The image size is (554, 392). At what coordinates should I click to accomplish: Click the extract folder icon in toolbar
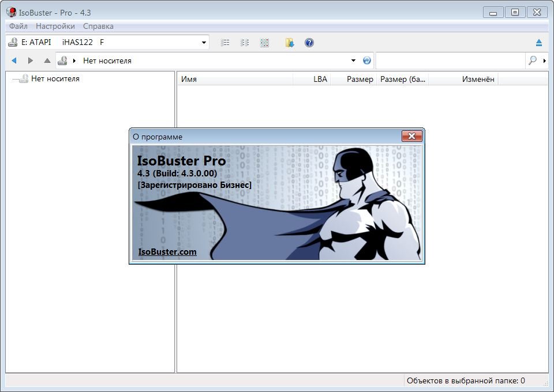click(x=290, y=43)
